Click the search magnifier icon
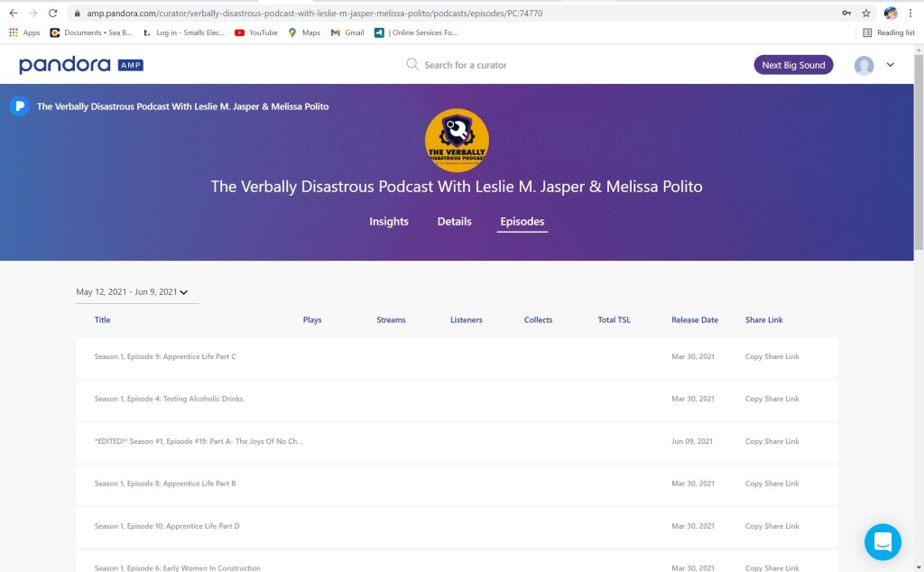924x572 pixels. pos(412,65)
